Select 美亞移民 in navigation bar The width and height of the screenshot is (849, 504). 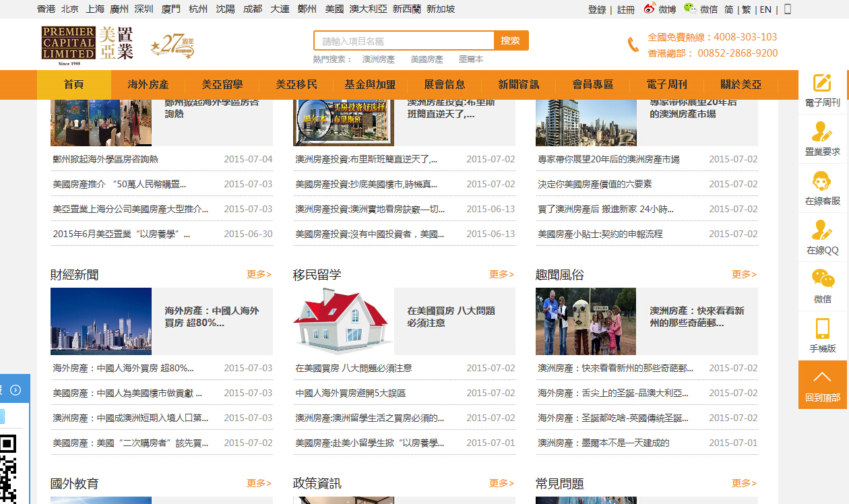click(296, 85)
